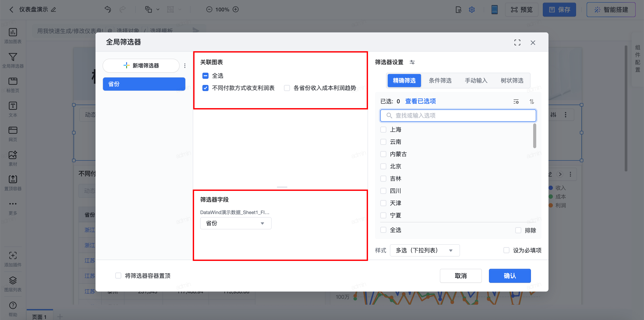Click the fullscreen expand icon in dialog
Image resolution: width=644 pixels, height=320 pixels.
pyautogui.click(x=517, y=42)
